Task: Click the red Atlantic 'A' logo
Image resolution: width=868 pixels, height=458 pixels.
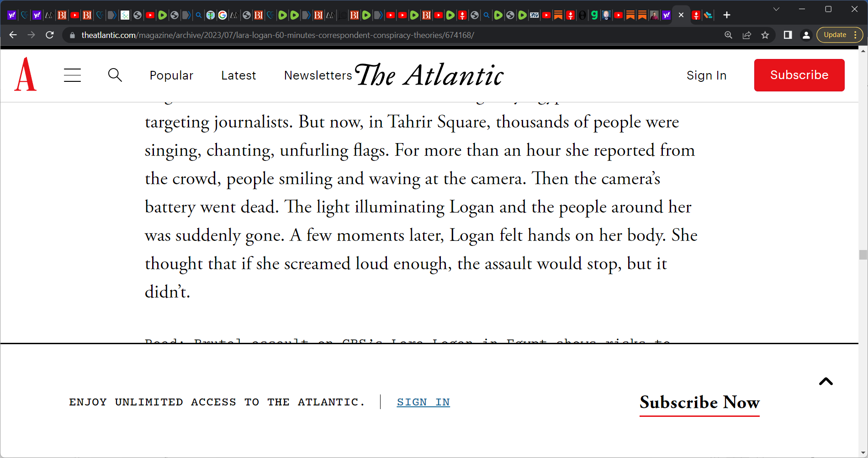Action: click(26, 75)
